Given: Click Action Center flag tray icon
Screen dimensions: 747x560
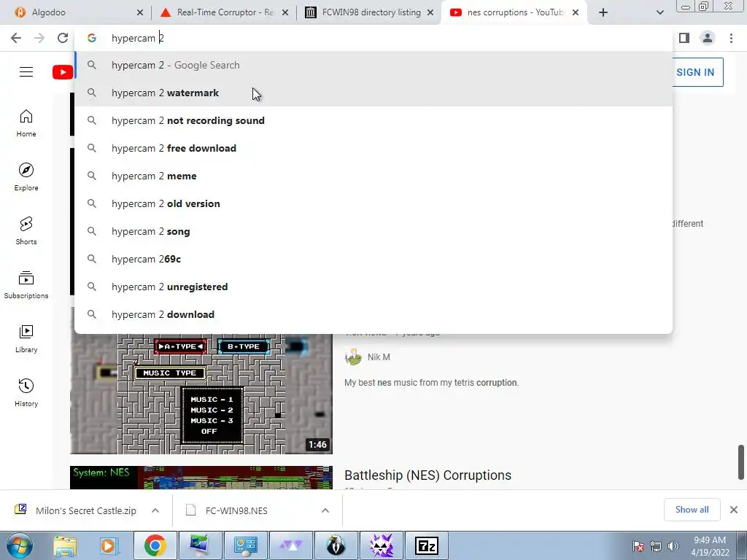Looking at the screenshot, I should (638, 546).
